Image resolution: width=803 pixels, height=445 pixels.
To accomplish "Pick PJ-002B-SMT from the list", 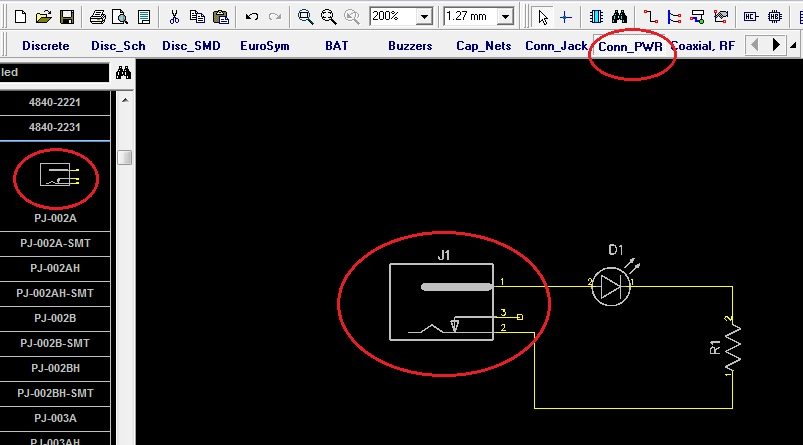I will coord(55,343).
